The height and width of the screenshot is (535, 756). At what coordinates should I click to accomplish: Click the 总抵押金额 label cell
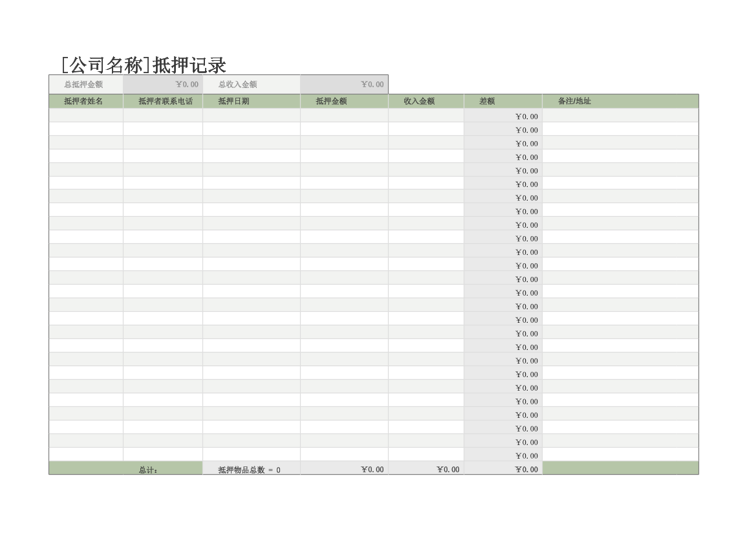click(x=86, y=85)
